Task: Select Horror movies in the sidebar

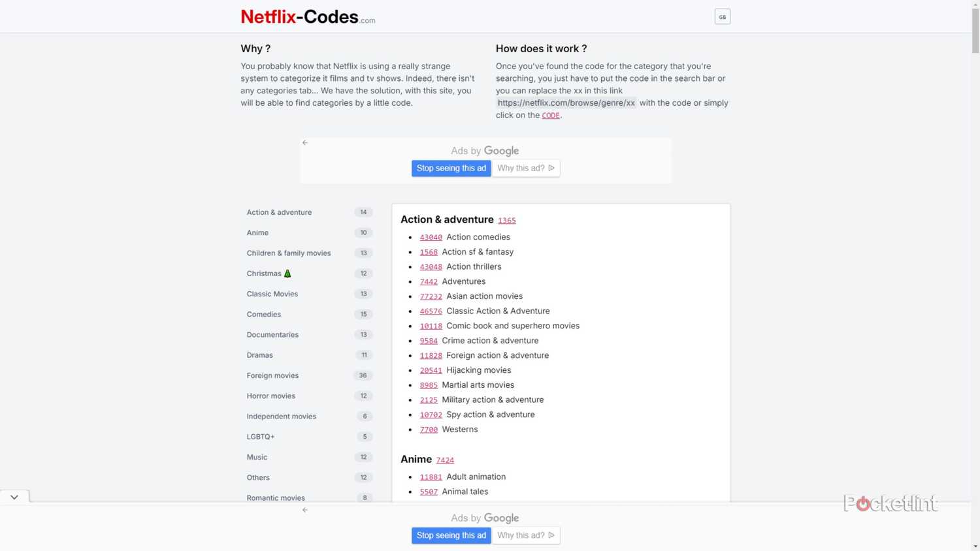Action: [x=271, y=396]
